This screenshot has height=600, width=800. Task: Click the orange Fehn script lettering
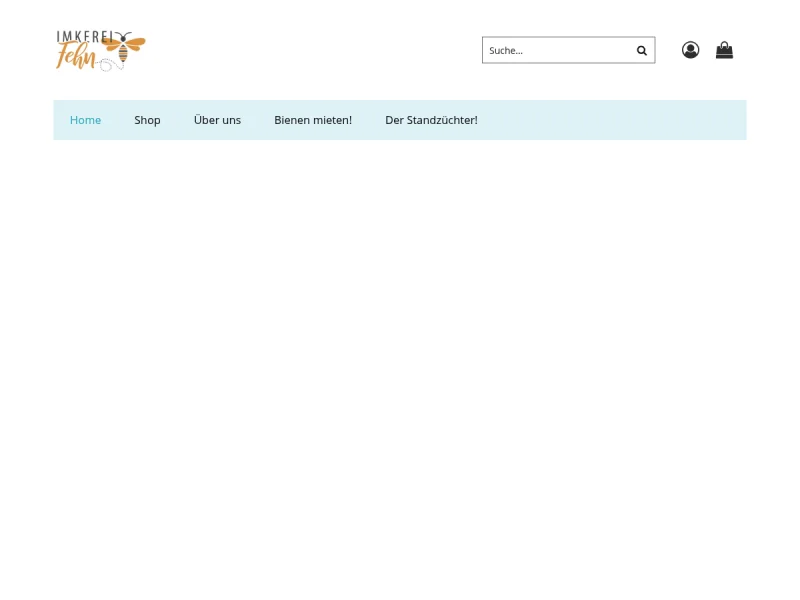[x=76, y=58]
